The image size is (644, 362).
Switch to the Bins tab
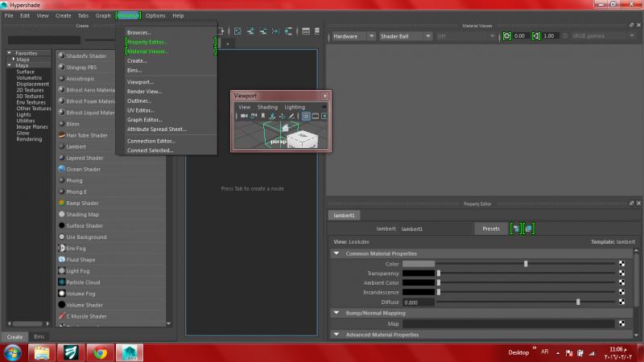coord(39,336)
